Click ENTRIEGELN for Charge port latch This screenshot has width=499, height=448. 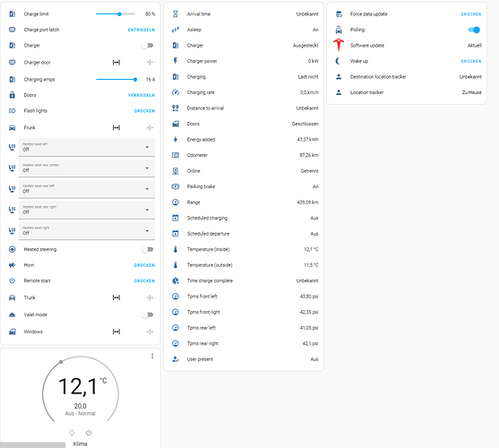[x=142, y=30]
